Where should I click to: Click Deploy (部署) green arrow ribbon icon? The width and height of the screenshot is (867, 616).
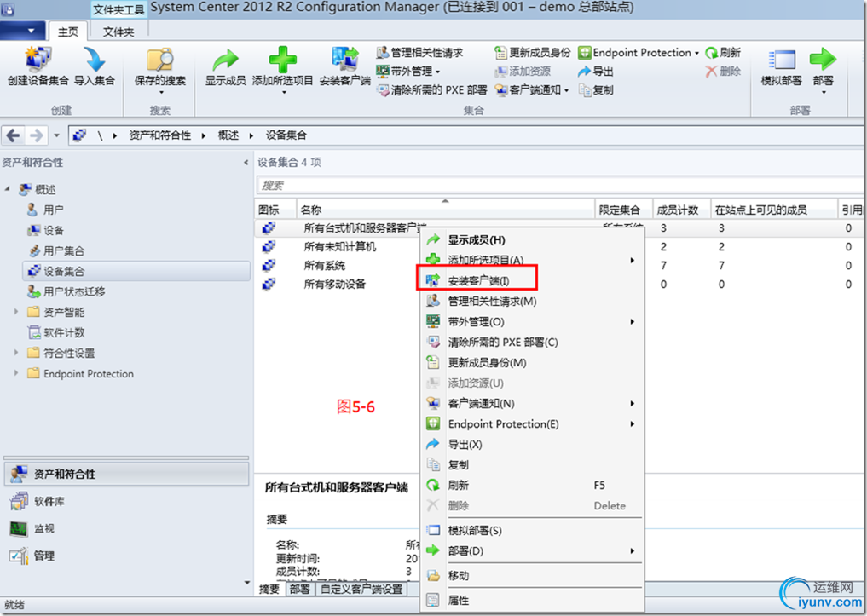(823, 59)
